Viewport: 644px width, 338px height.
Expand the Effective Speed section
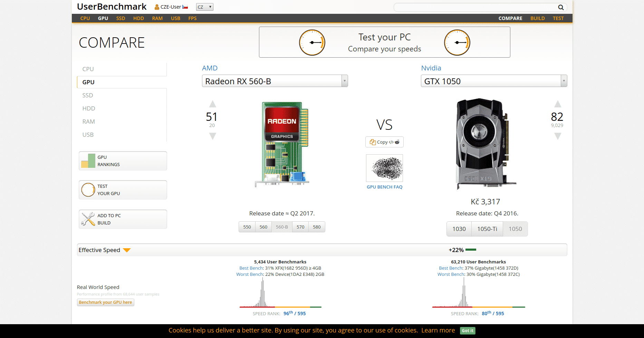click(x=127, y=250)
